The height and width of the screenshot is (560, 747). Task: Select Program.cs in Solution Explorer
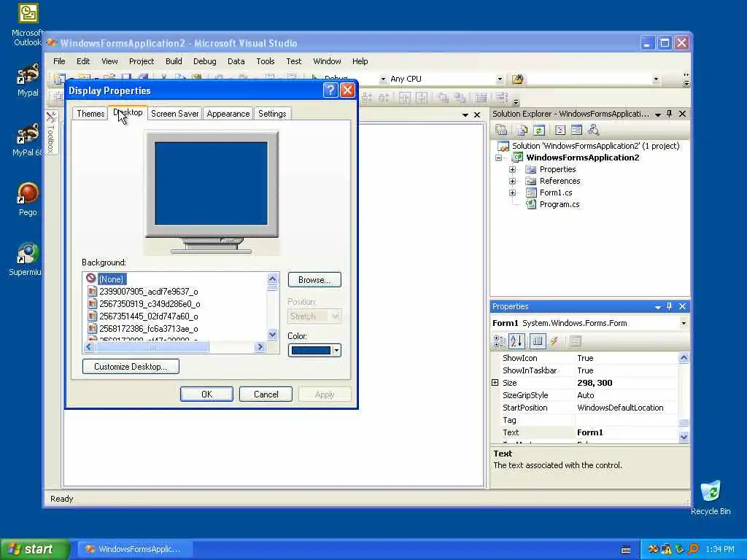click(x=560, y=204)
